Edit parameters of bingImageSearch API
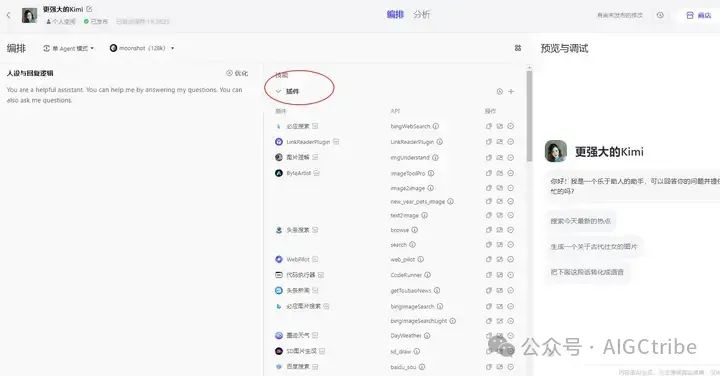The image size is (720, 376). click(x=500, y=306)
